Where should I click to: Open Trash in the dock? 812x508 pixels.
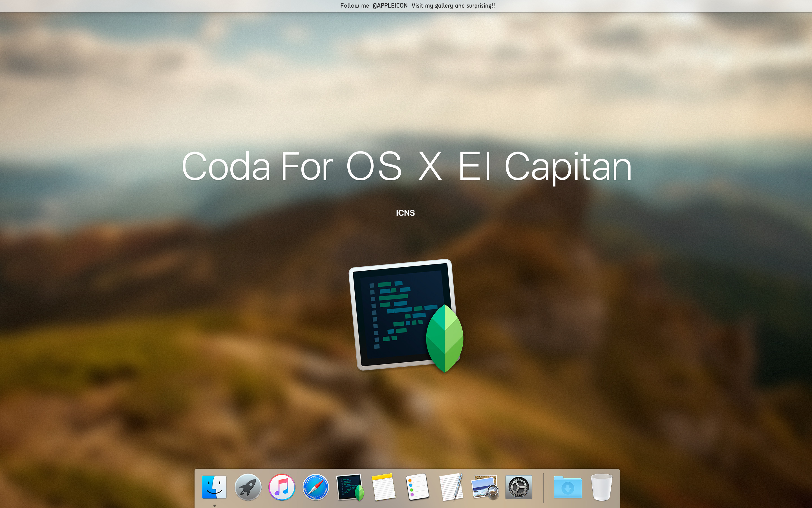pyautogui.click(x=602, y=487)
